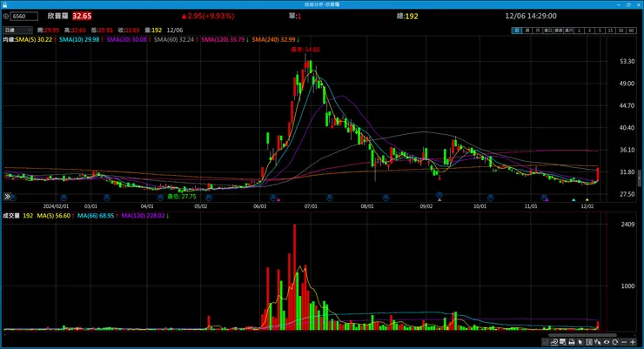Image resolution: width=644 pixels, height=349 pixels.
Task: Click the cyan triangle marker after 11/01
Action: click(x=574, y=200)
